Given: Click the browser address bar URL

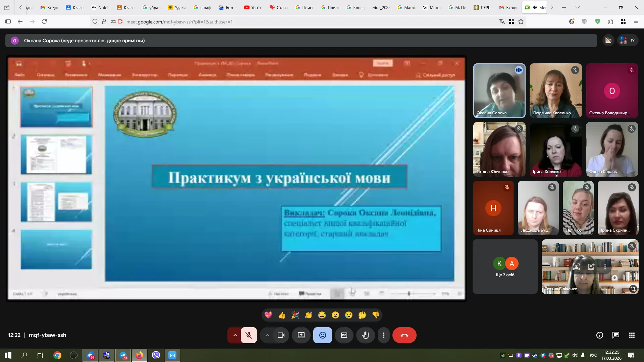Looking at the screenshot, I should pyautogui.click(x=179, y=22).
